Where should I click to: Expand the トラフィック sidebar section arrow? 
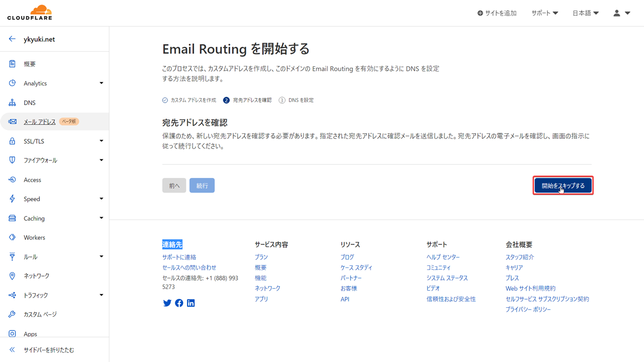click(101, 295)
